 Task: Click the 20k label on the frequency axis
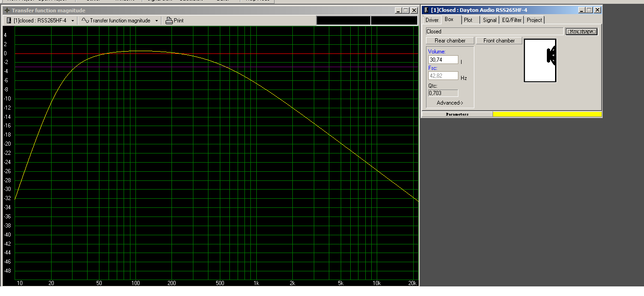point(412,283)
